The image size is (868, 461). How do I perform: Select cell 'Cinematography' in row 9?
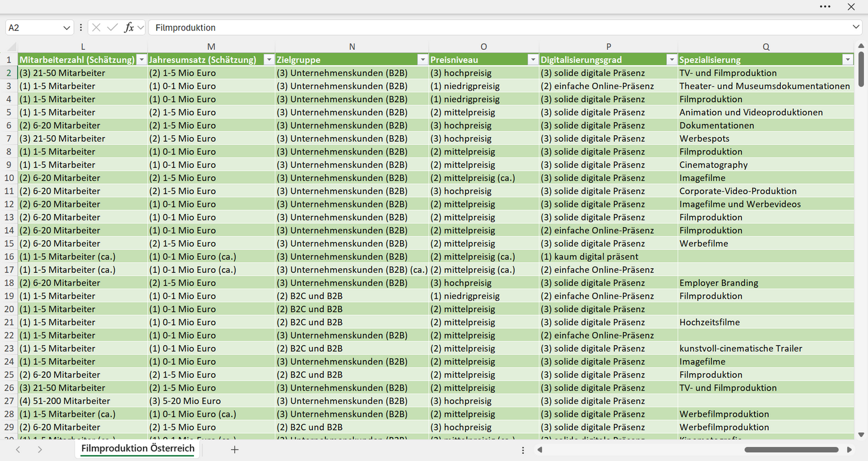pyautogui.click(x=766, y=165)
